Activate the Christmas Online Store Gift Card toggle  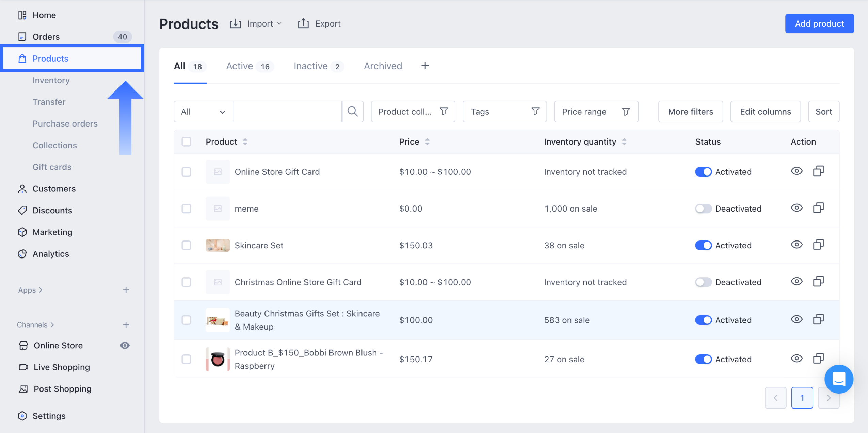pyautogui.click(x=703, y=282)
